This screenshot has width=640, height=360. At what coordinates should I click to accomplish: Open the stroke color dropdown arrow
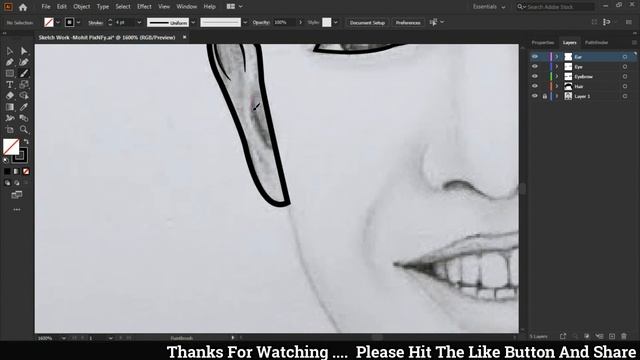tap(78, 22)
